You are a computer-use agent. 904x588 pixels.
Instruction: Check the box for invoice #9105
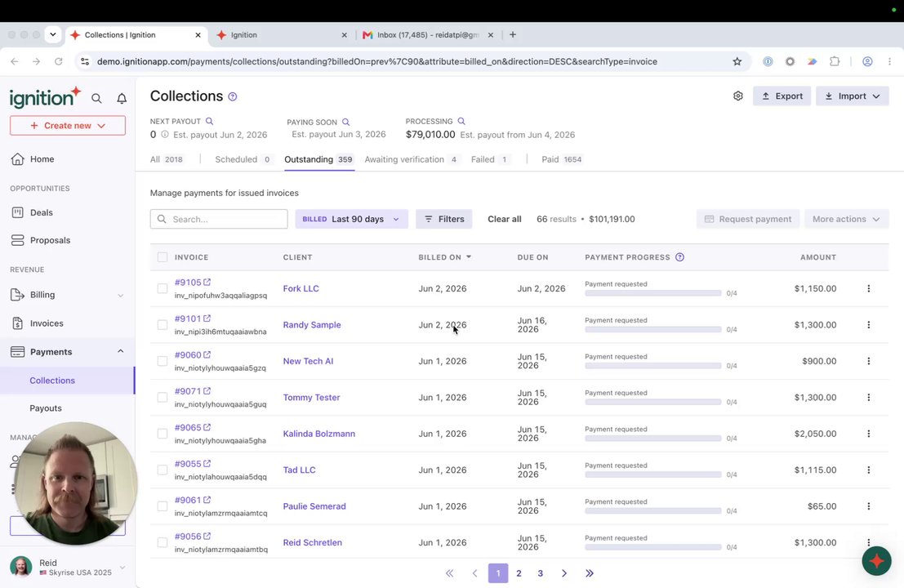(x=162, y=288)
